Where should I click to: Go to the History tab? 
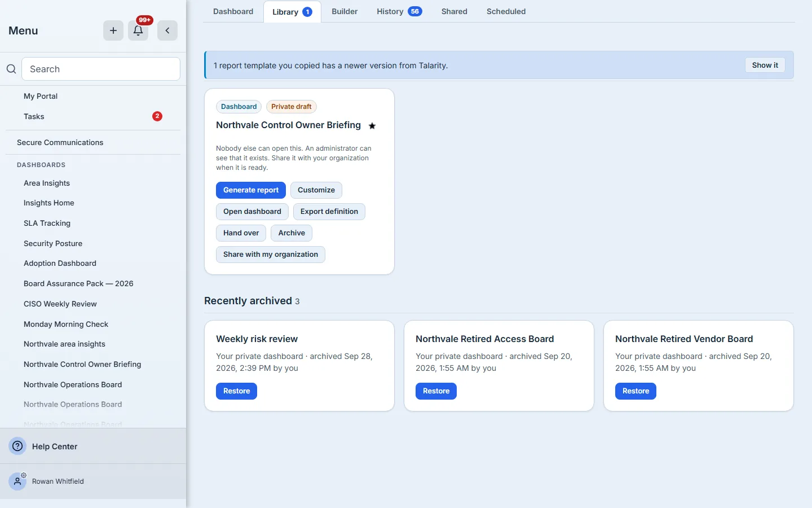coord(399,11)
